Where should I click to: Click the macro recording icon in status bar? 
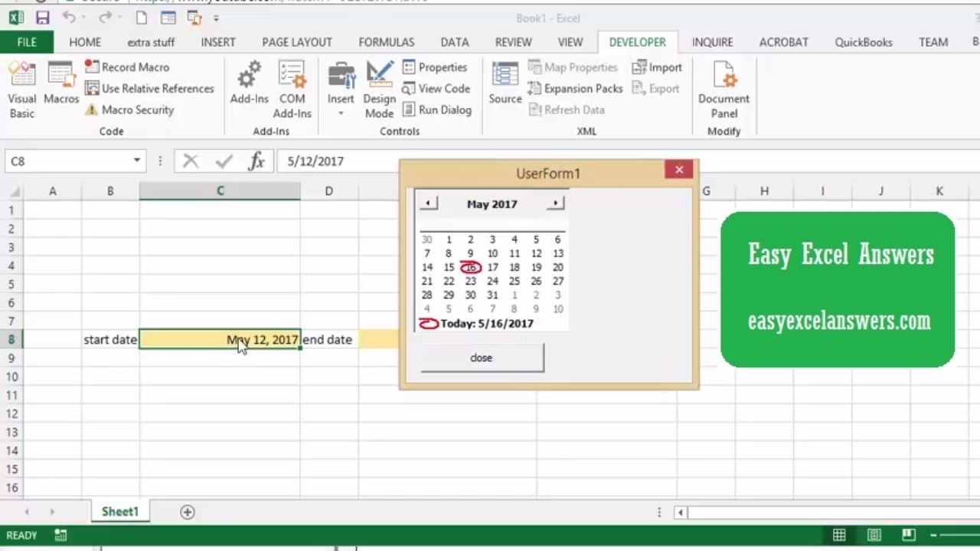(x=60, y=535)
